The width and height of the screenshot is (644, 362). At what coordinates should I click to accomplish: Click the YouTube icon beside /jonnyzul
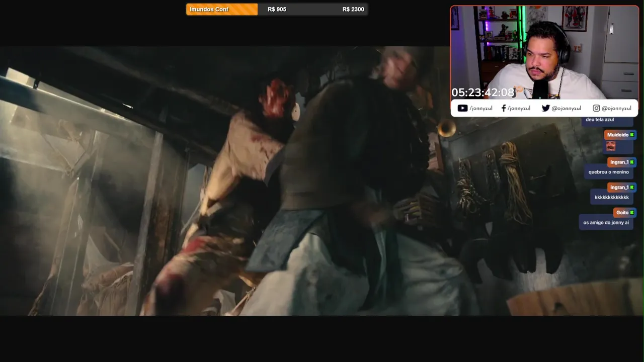[462, 108]
